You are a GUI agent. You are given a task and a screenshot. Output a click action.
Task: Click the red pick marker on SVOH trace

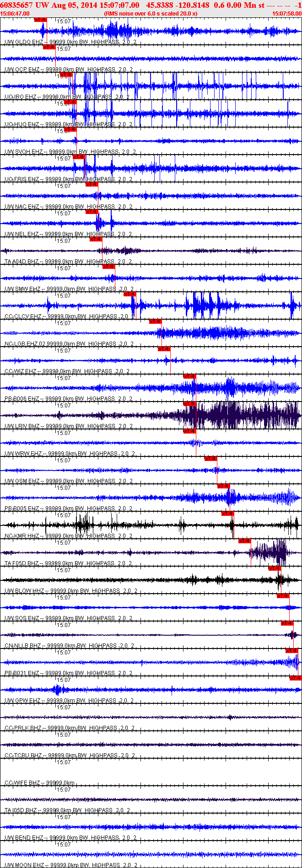70,129
